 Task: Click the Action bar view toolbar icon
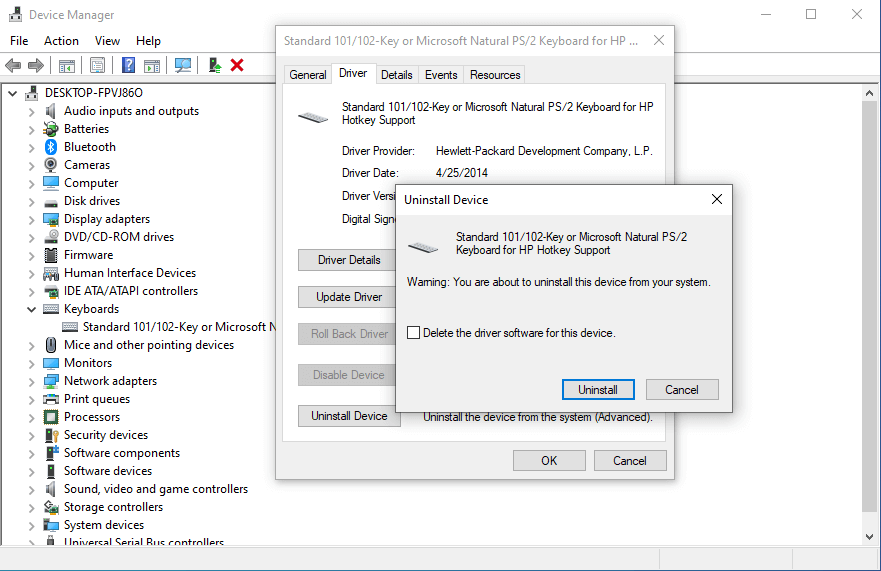[x=152, y=66]
